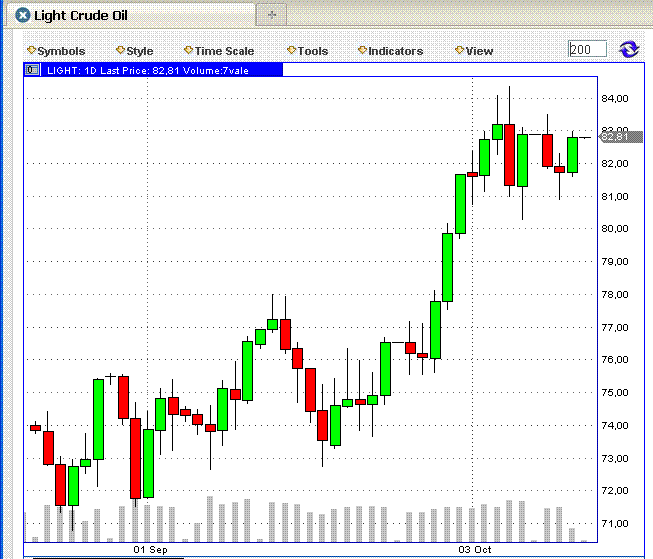Click the 73,00 price axis label
Screen dimensions: 653x559
615,459
